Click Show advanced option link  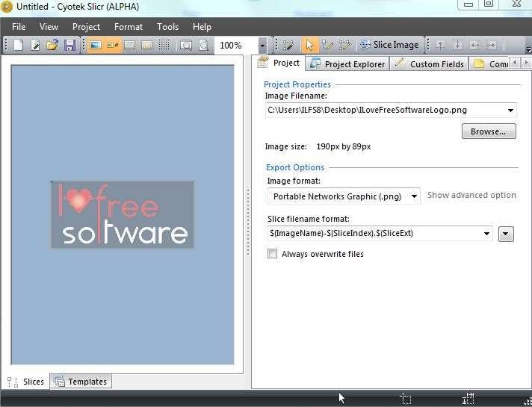coord(471,195)
